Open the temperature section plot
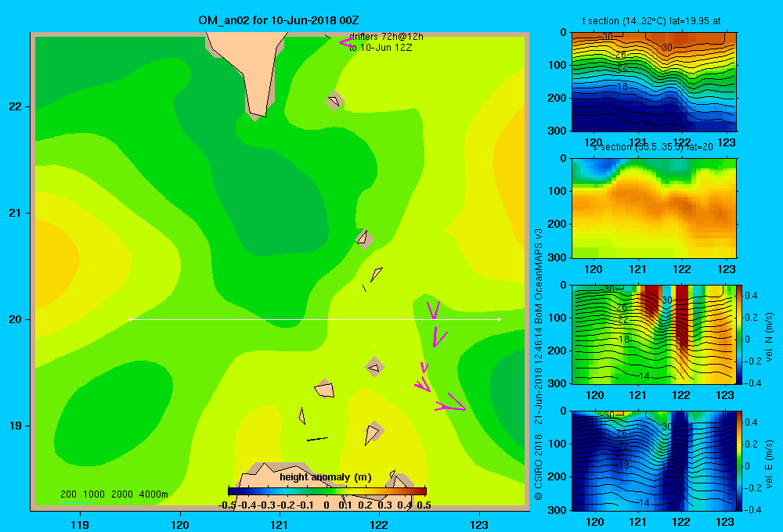Screen dimensions: 783x532 pyautogui.click(x=654, y=82)
